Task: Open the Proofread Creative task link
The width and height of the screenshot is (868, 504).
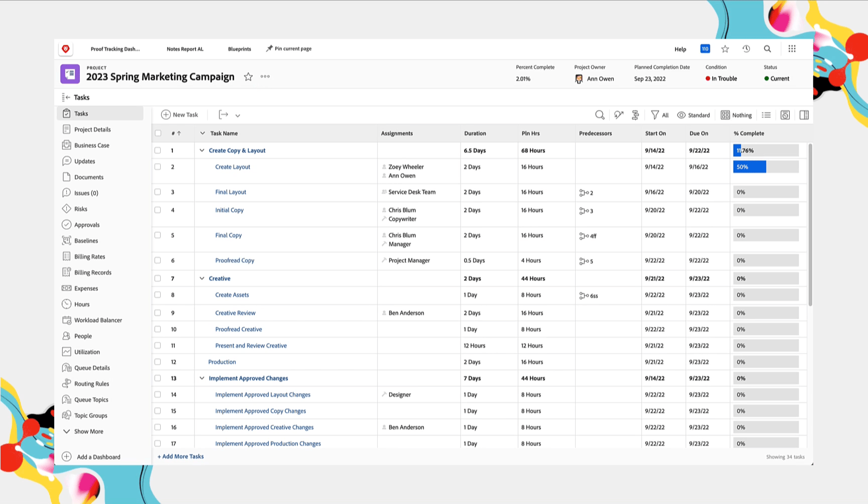Action: (x=239, y=329)
